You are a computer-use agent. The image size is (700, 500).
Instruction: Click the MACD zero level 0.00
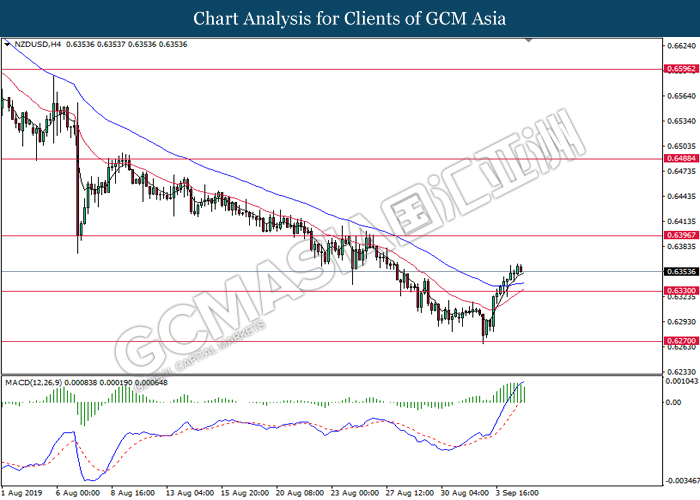673,402
